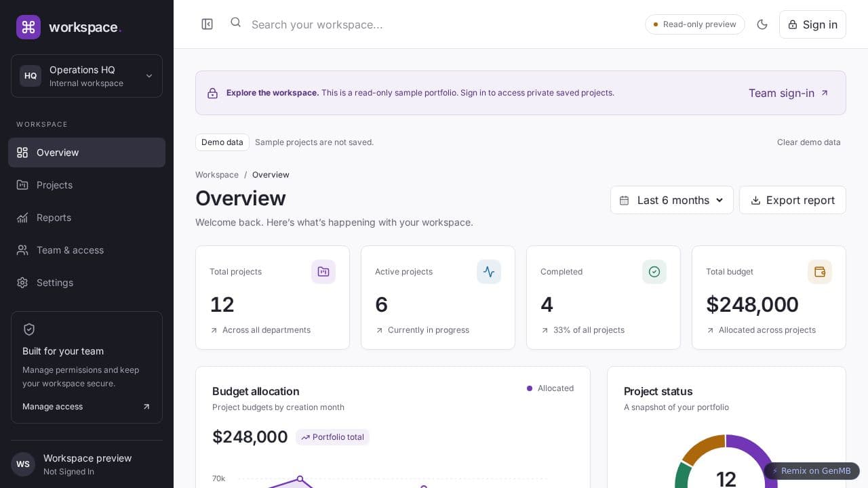Follow the Manage access link

pyautogui.click(x=87, y=407)
